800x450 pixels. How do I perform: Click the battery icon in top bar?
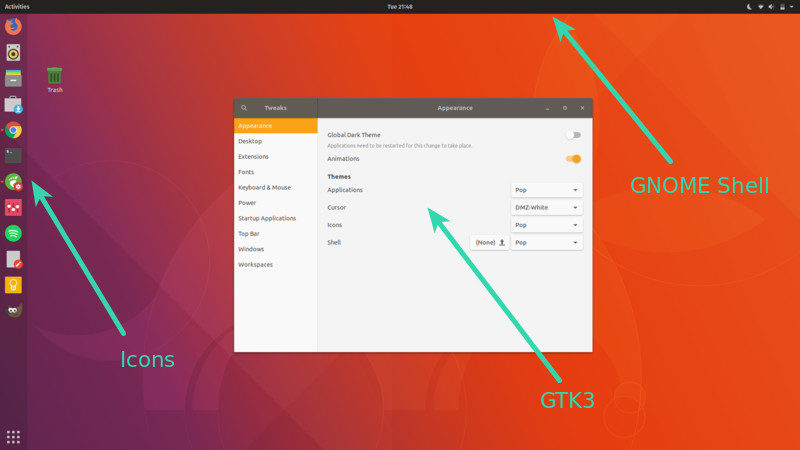click(782, 7)
